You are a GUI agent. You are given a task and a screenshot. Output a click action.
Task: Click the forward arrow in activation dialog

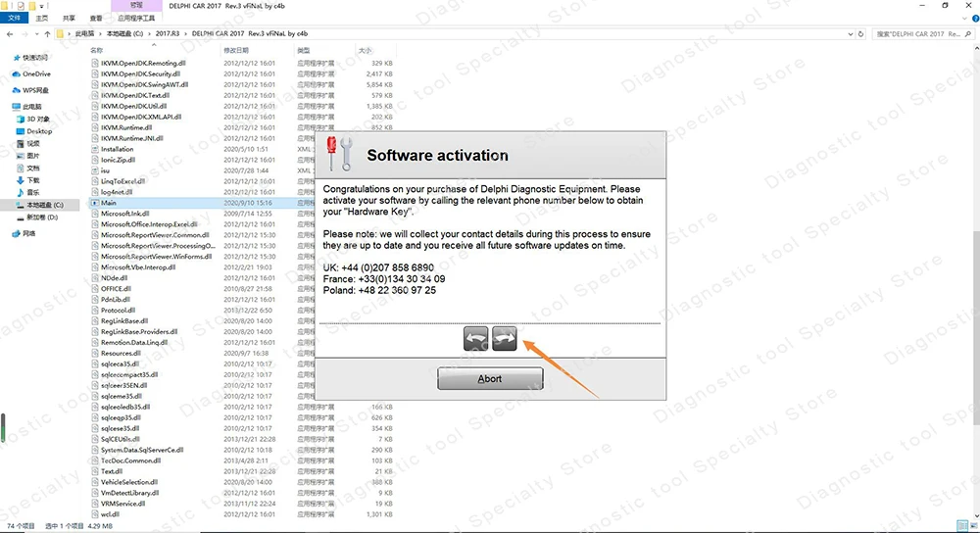505,338
